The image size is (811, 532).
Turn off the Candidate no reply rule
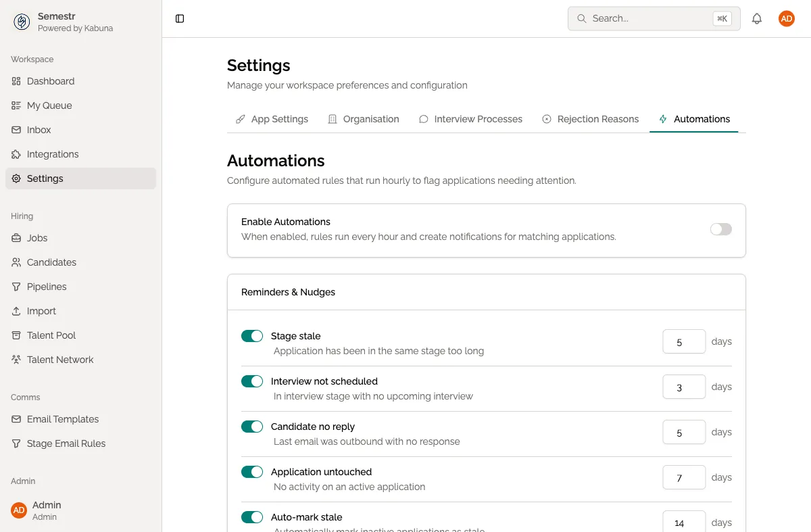[252, 427]
